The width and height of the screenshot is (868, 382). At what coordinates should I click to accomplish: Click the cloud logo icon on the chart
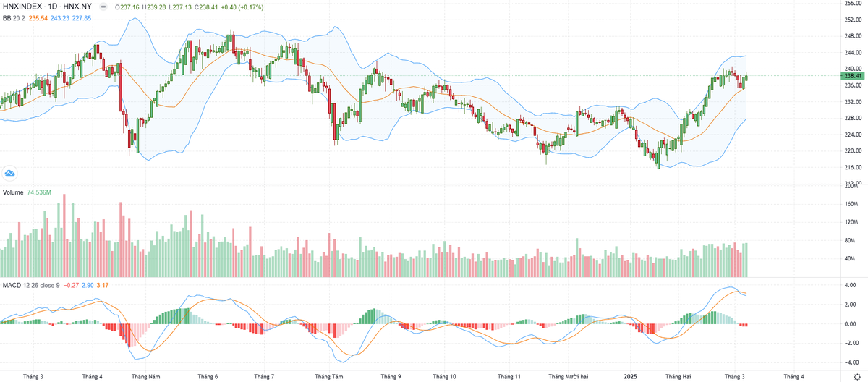point(9,173)
